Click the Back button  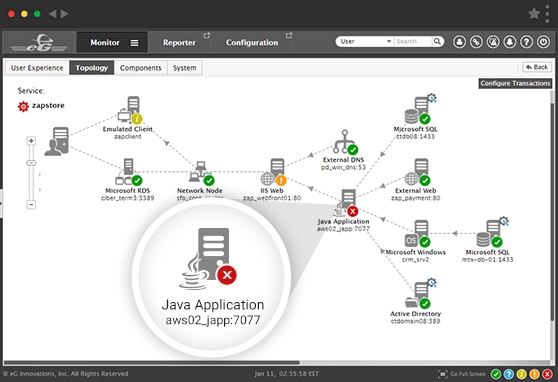click(537, 67)
